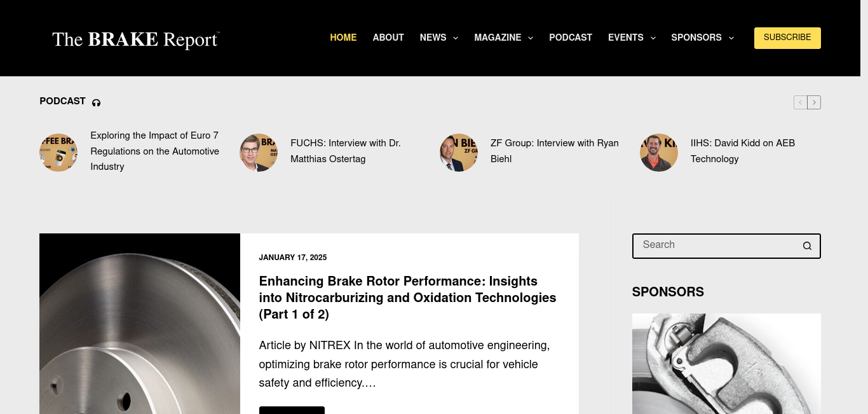Go to the HOME menu item
The image size is (868, 414).
click(343, 38)
